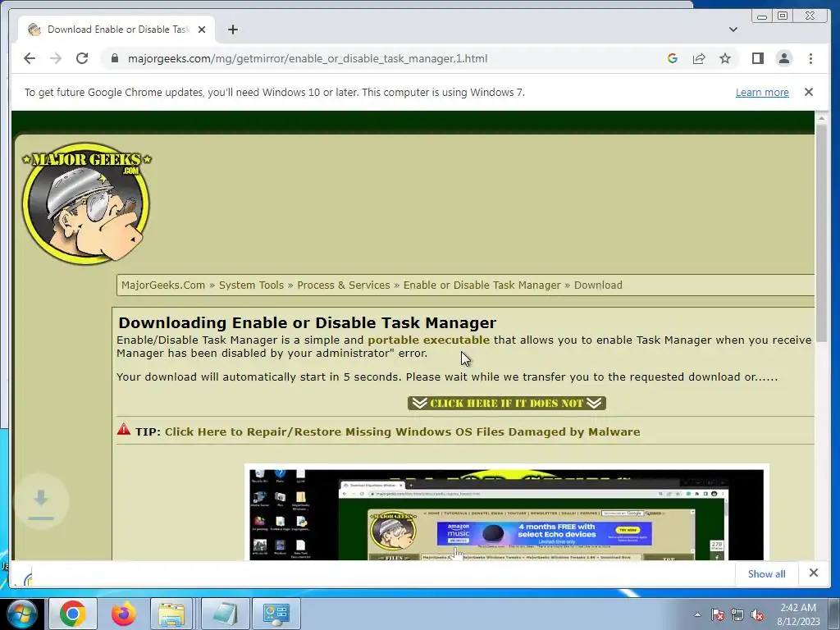This screenshot has width=840, height=630.
Task: Open Learn more about Chrome updates
Action: (x=762, y=92)
